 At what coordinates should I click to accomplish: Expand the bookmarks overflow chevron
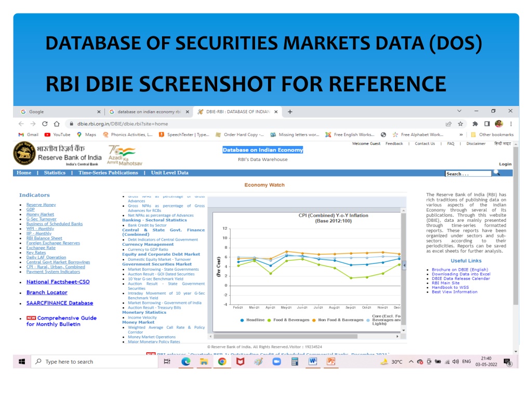(x=461, y=135)
